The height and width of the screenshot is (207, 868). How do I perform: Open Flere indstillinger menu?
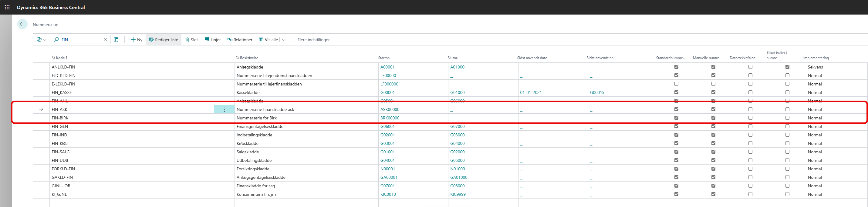point(313,40)
